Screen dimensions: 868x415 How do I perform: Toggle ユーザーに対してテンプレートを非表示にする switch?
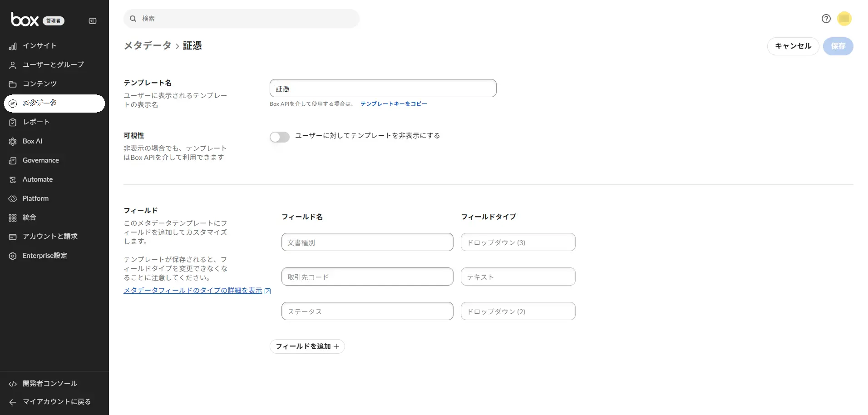pyautogui.click(x=280, y=137)
